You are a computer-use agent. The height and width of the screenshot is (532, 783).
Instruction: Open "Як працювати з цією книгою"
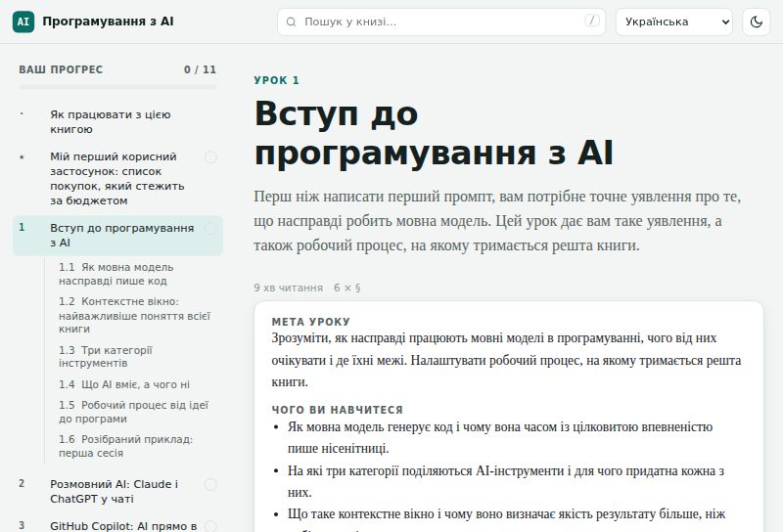point(117,122)
